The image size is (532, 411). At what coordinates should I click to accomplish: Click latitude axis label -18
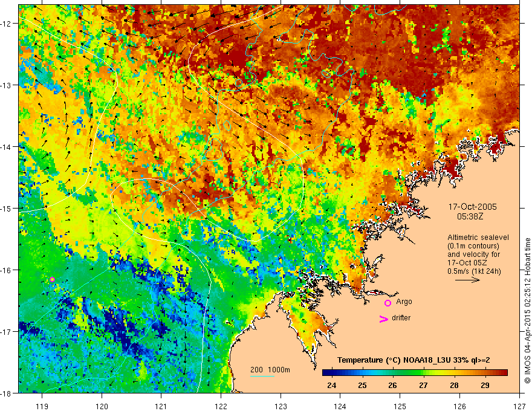(6, 393)
